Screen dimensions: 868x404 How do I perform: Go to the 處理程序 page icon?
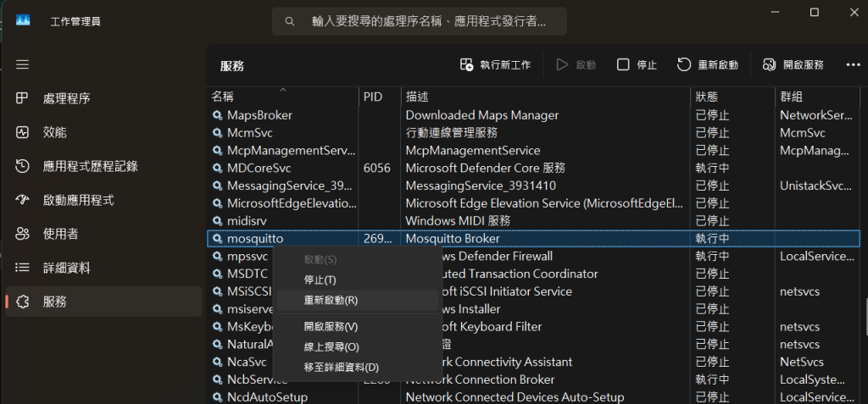click(22, 98)
